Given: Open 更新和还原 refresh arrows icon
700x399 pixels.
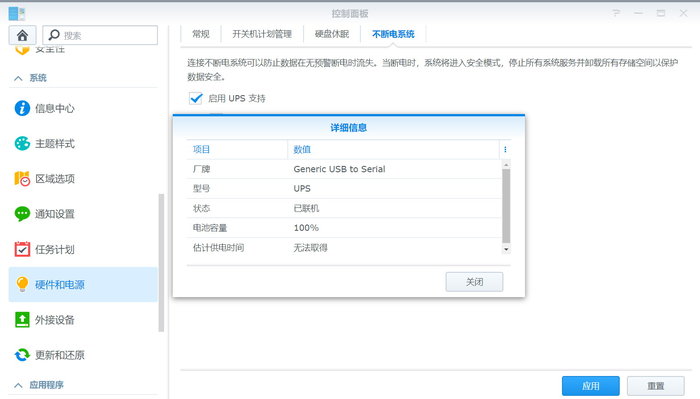Looking at the screenshot, I should click(x=22, y=355).
